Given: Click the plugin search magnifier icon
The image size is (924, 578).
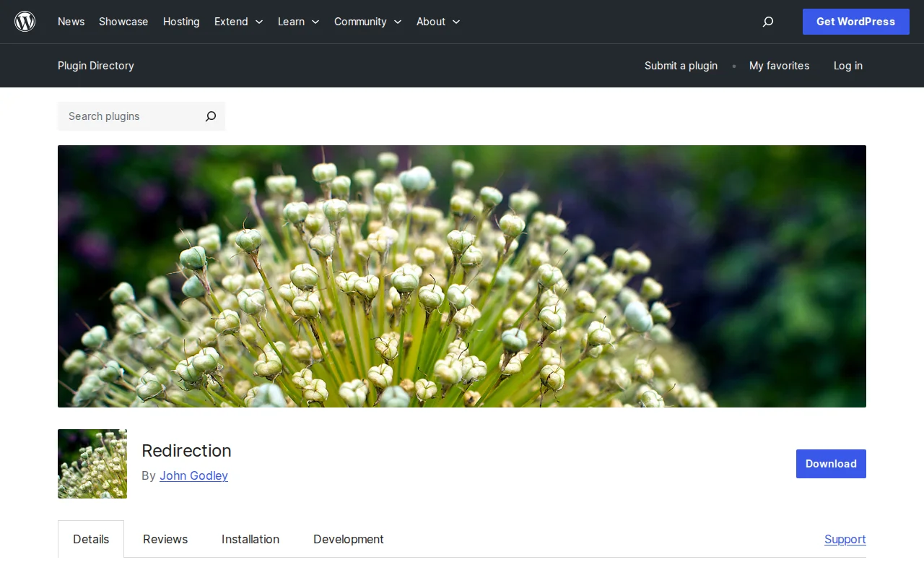Looking at the screenshot, I should (210, 116).
